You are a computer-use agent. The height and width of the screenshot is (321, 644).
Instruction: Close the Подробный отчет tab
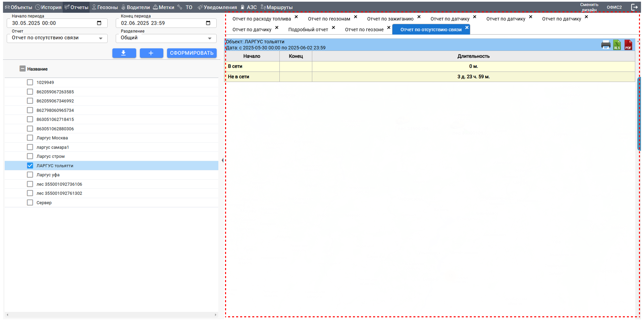point(333,28)
